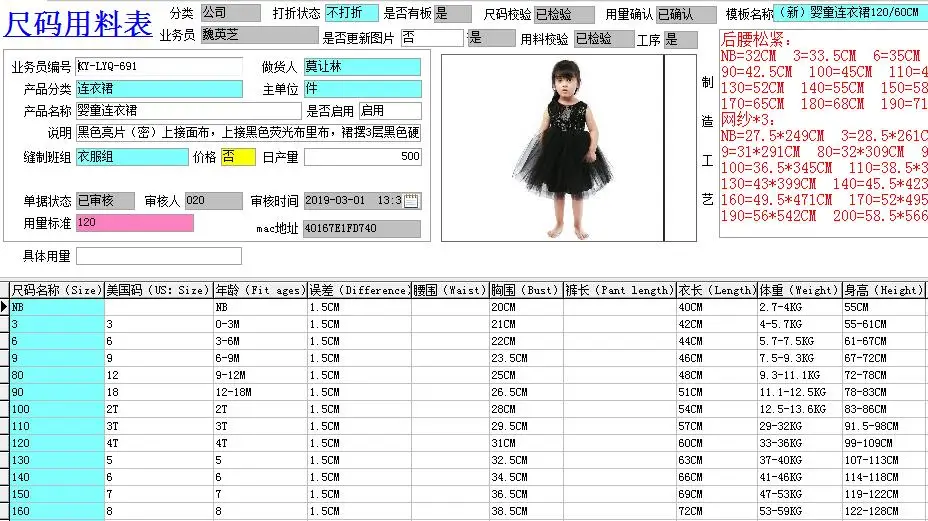
Task: Click the yellow 价格 field 否
Action: click(238, 157)
